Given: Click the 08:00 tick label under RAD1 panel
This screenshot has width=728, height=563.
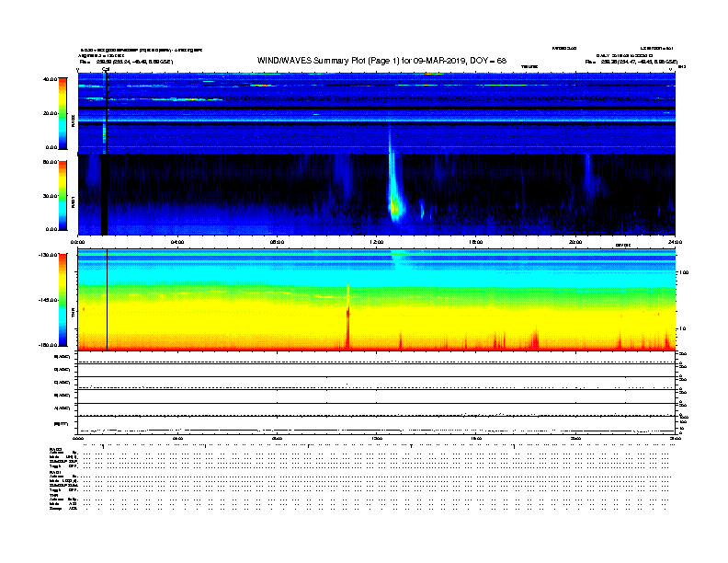Looking at the screenshot, I should point(277,242).
